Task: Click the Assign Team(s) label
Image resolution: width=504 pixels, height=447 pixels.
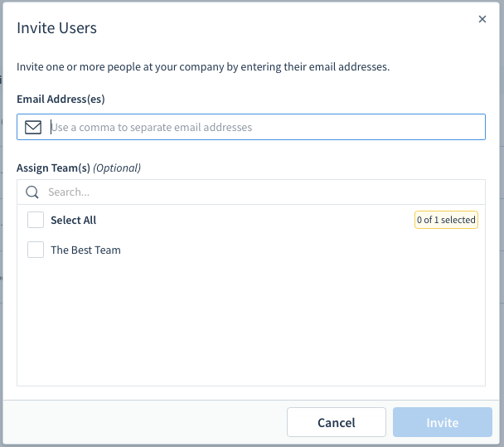Action: tap(53, 168)
